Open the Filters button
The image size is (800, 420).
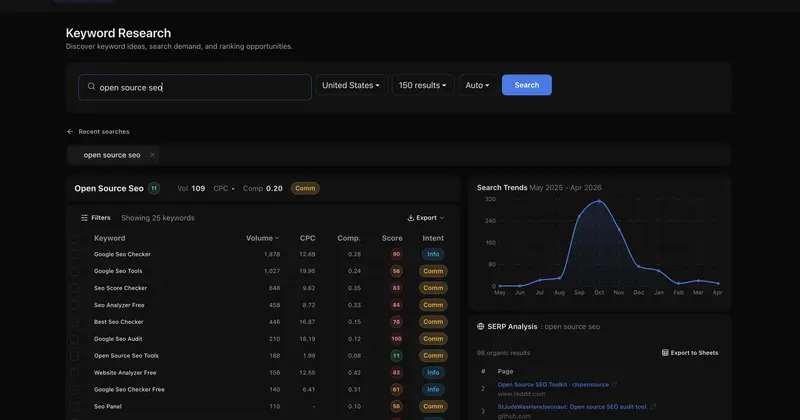coord(95,218)
